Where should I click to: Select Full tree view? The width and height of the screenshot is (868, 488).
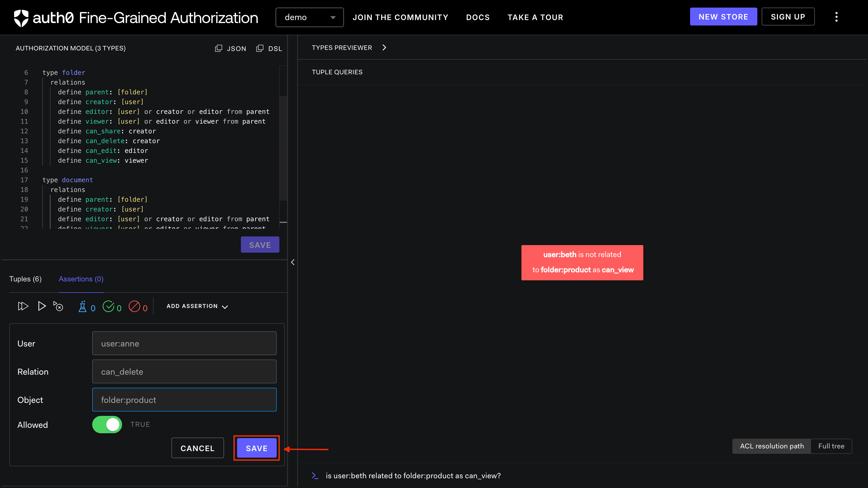[x=831, y=446]
